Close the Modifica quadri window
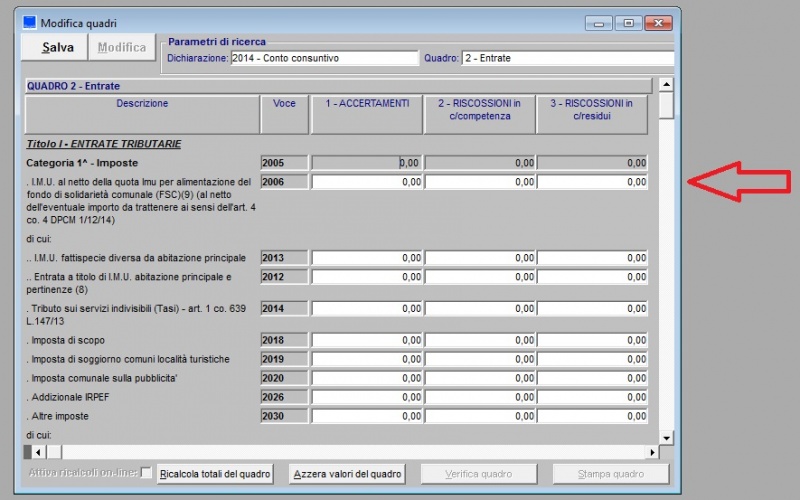Viewport: 800px width, 500px height. (x=658, y=22)
